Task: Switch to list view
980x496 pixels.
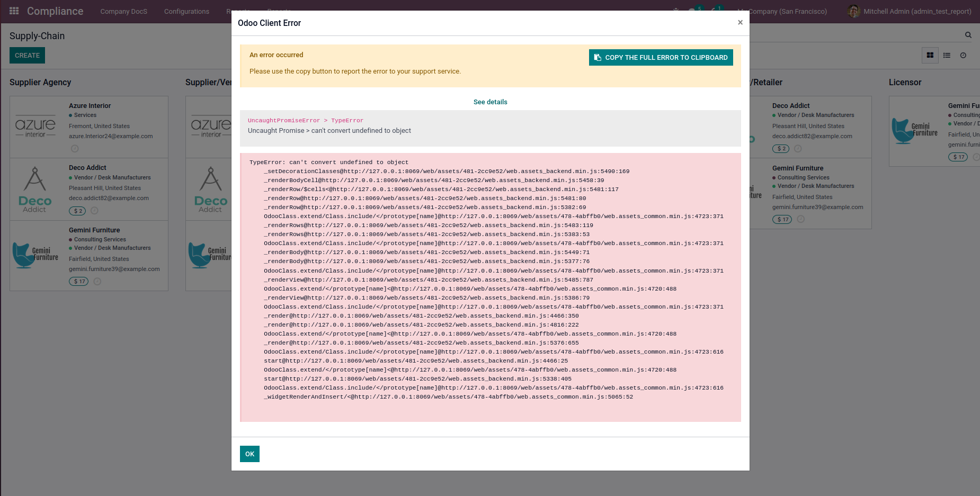Action: 947,55
